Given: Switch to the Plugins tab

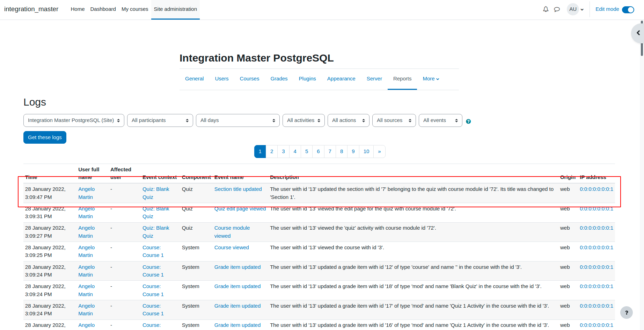Looking at the screenshot, I should [x=307, y=79].
